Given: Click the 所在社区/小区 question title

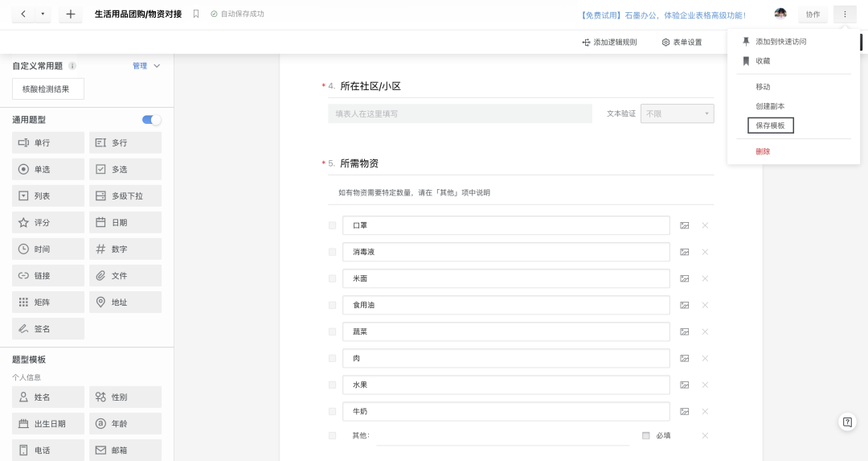Looking at the screenshot, I should click(x=371, y=86).
